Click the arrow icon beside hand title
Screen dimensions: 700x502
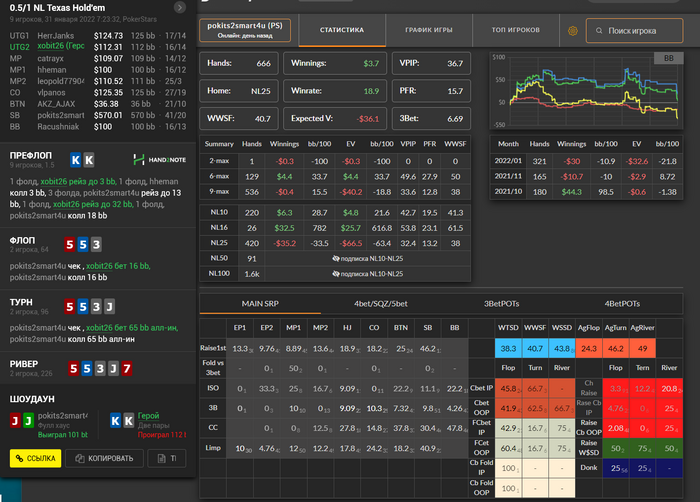[x=179, y=7]
